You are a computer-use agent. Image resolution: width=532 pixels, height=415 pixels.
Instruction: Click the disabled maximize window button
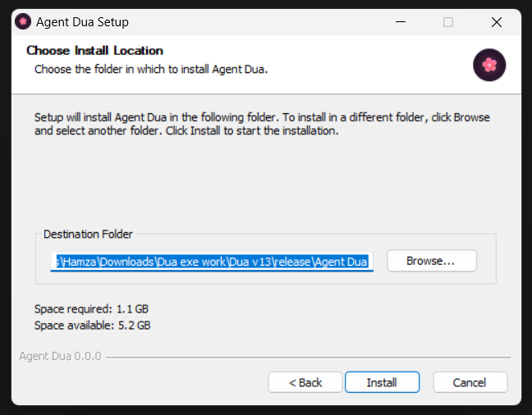coord(448,22)
